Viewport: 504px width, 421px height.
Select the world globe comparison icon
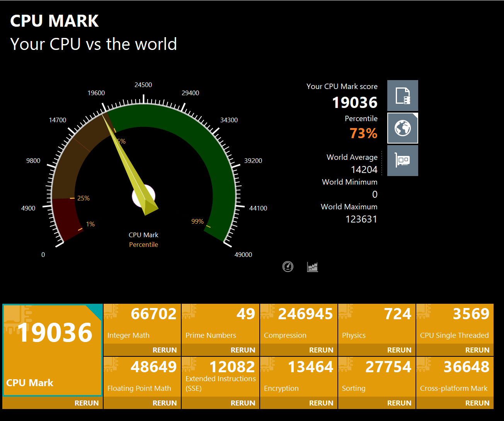403,128
